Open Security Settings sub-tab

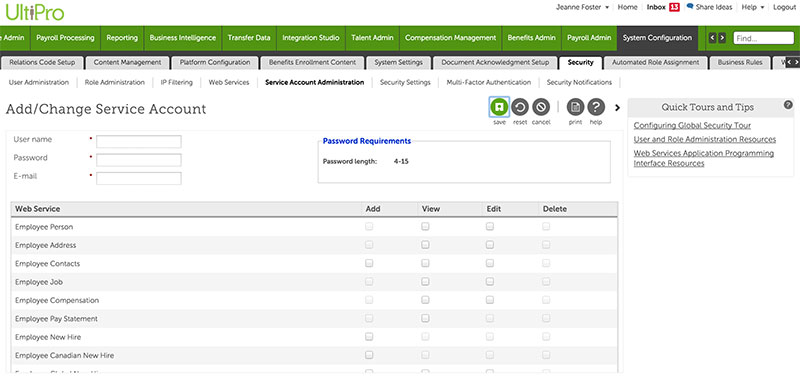(405, 82)
